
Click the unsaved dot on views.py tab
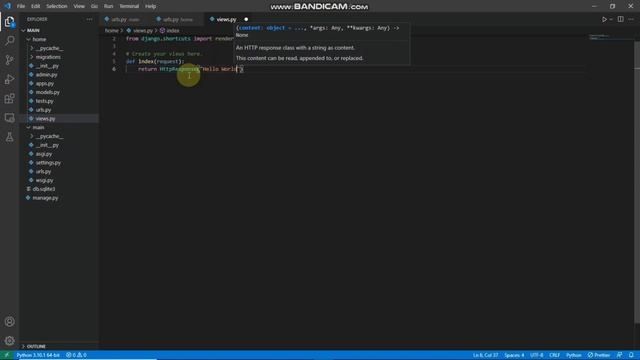[246, 19]
